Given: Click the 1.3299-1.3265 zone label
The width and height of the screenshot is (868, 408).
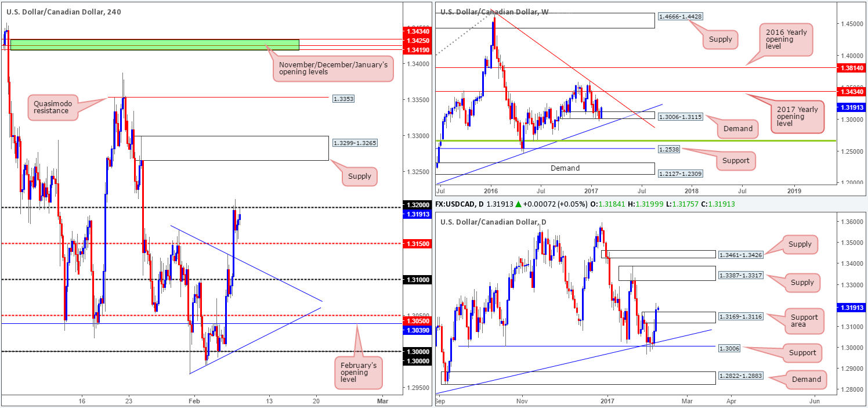Looking at the screenshot, I should click(x=355, y=143).
